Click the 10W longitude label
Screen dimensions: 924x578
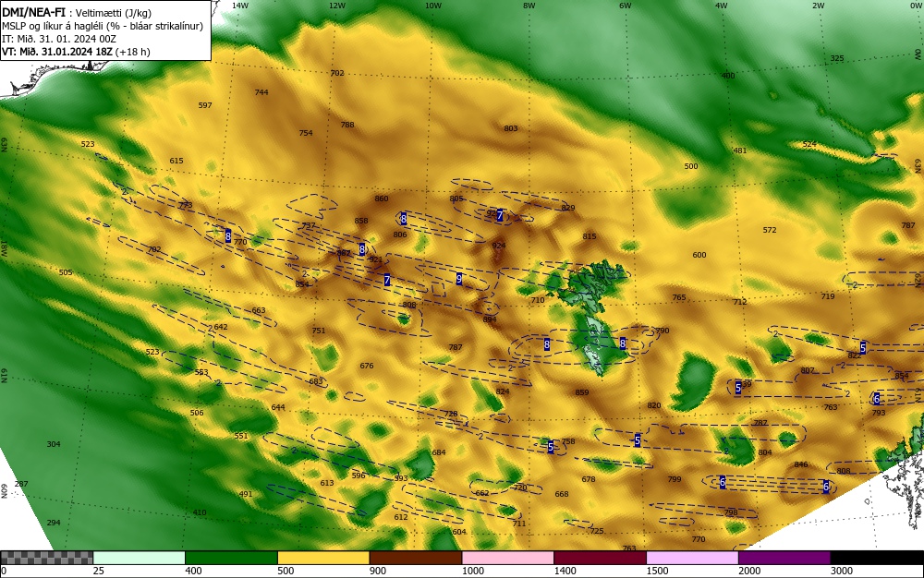pos(433,6)
